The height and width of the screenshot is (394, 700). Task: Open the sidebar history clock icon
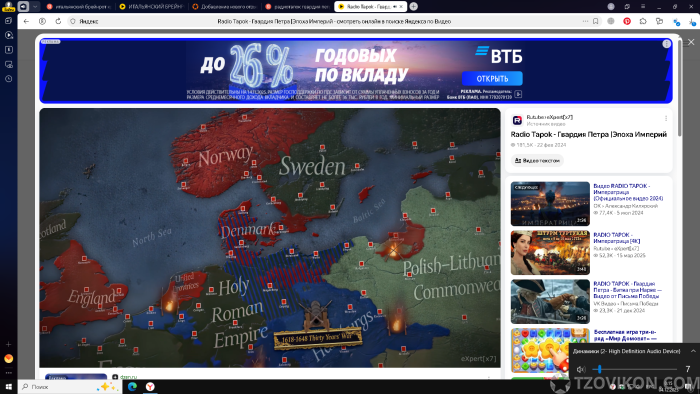(8, 79)
